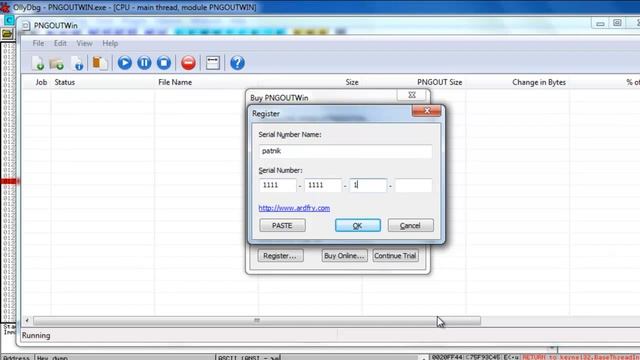Click the empty fourth serial number box
The width and height of the screenshot is (640, 360).
pos(413,185)
